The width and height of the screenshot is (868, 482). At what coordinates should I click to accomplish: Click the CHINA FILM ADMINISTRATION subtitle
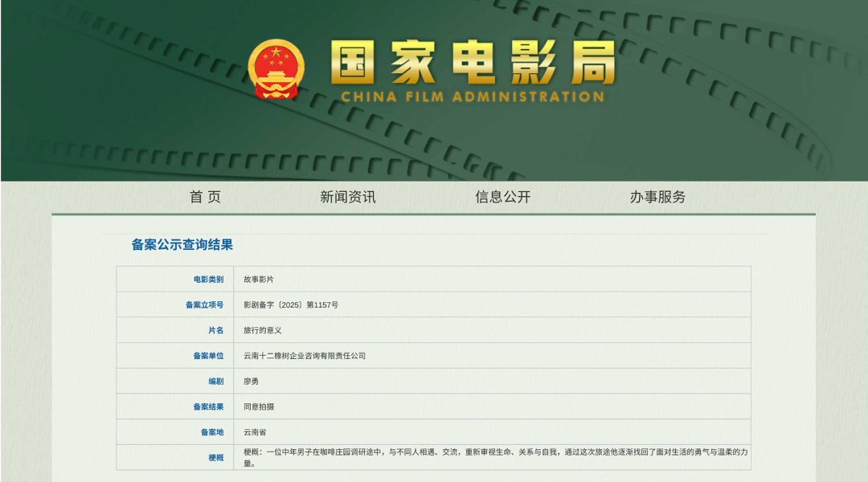[x=472, y=97]
